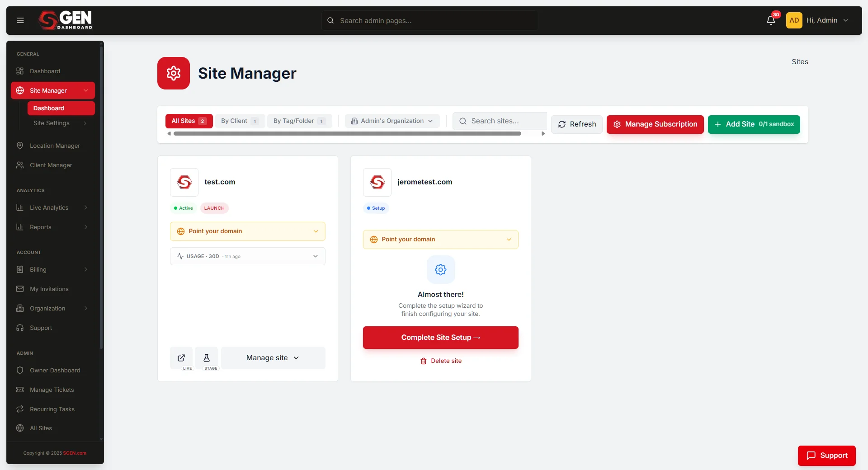
Task: Open the notifications bell
Action: click(x=771, y=20)
